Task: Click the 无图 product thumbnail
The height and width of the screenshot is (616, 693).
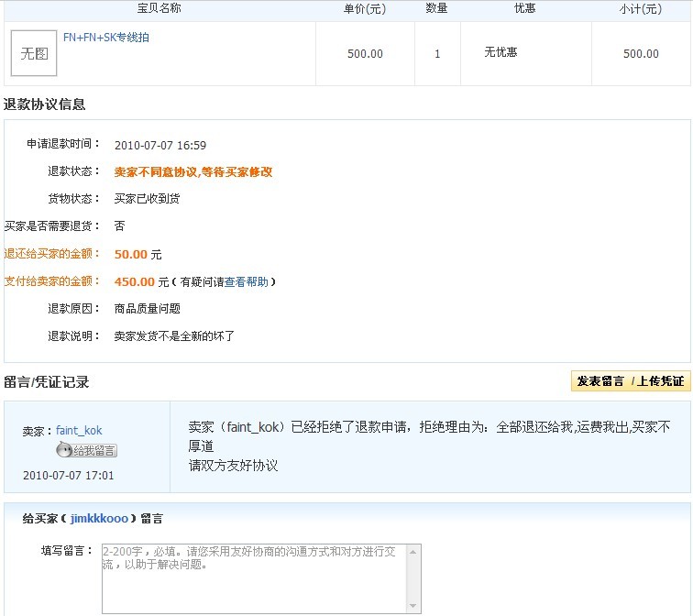Action: [x=34, y=53]
